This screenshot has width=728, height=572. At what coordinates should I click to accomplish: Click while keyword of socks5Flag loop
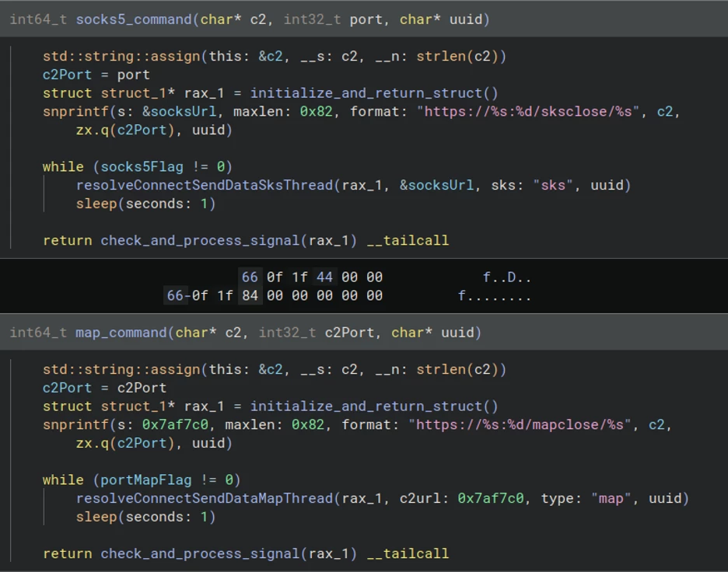click(x=63, y=166)
